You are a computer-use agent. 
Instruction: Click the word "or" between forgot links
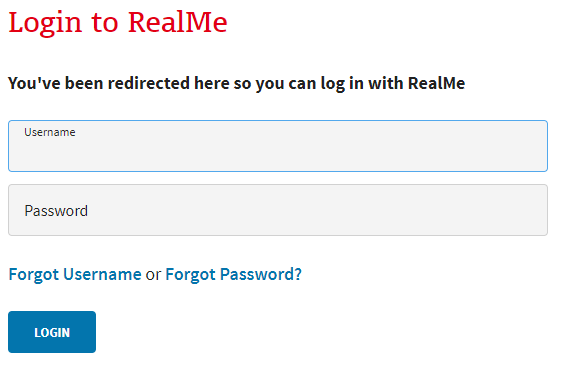click(153, 275)
